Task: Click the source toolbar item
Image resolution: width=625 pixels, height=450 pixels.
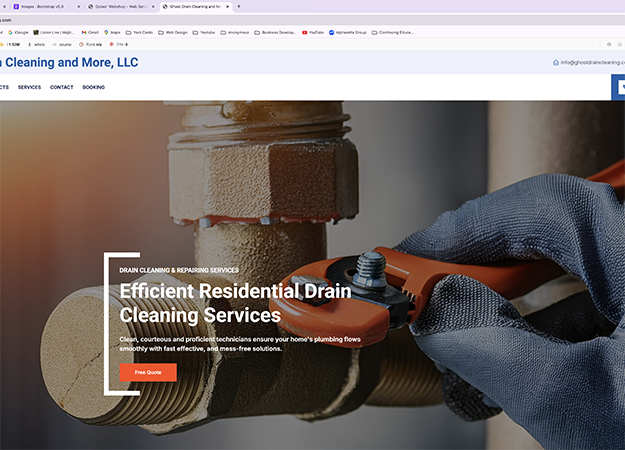Action: [63, 44]
